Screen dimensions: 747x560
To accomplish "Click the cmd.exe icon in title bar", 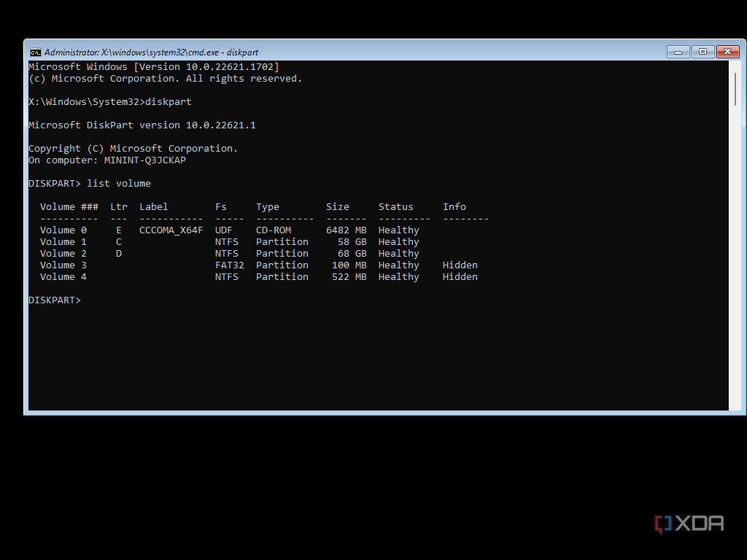I will click(x=35, y=52).
